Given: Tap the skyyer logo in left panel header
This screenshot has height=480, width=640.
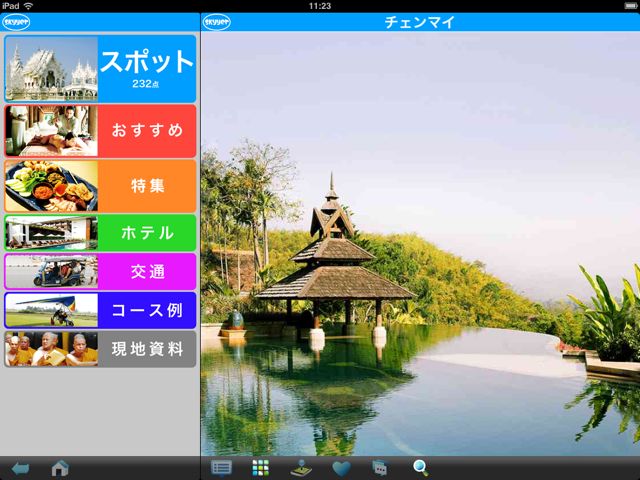Looking at the screenshot, I should click(16, 22).
